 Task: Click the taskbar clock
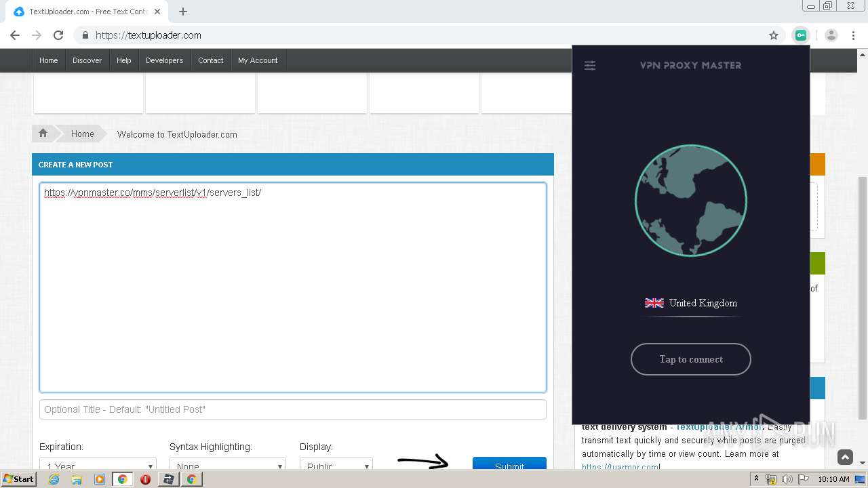pos(833,479)
